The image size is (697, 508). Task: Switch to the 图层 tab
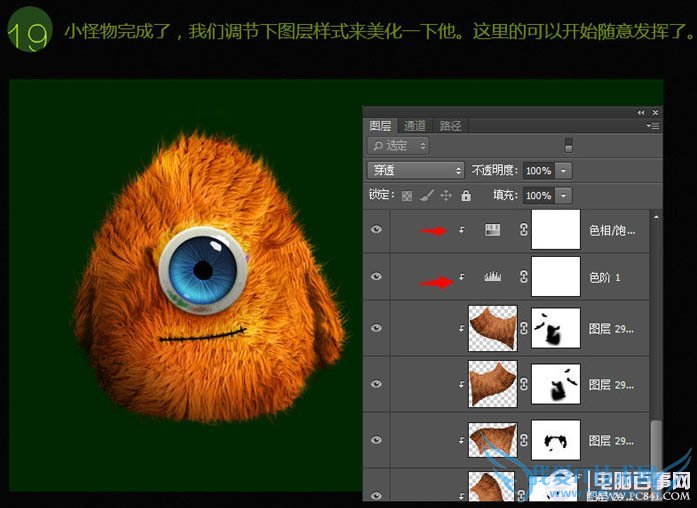point(380,126)
